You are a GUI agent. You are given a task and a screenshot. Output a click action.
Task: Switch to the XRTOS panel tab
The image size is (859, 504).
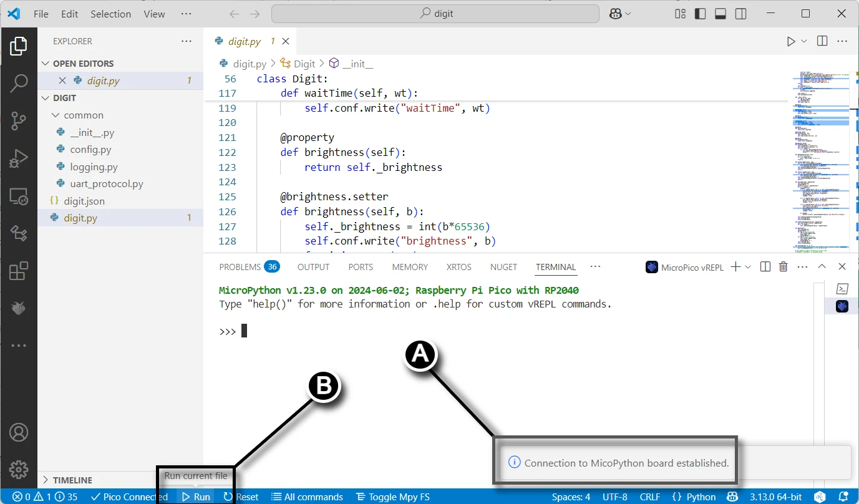pyautogui.click(x=459, y=267)
